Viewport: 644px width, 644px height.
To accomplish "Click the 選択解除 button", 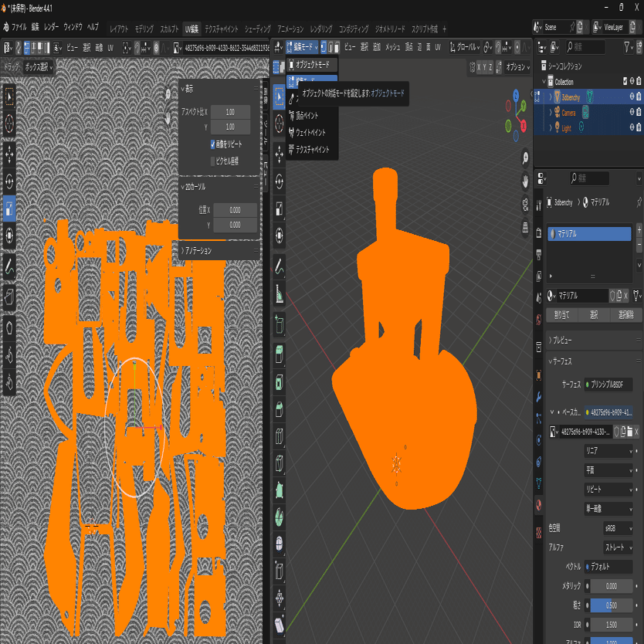I will [625, 315].
